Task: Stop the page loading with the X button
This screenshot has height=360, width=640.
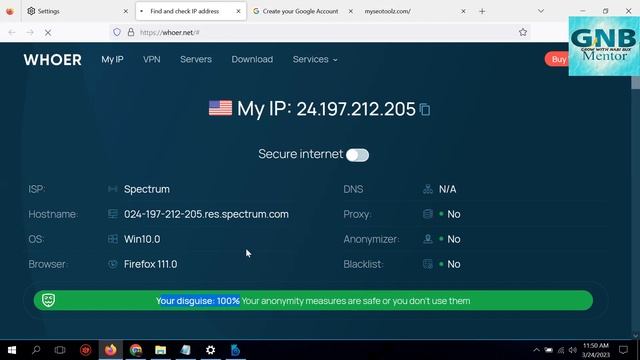Action: (48, 32)
